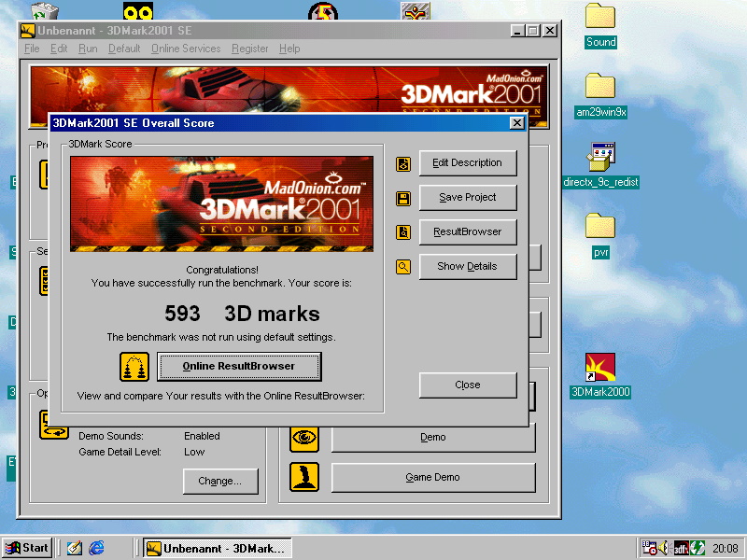Click the green tray icon beside clock
Viewport: 747px width, 560px height.
[697, 548]
